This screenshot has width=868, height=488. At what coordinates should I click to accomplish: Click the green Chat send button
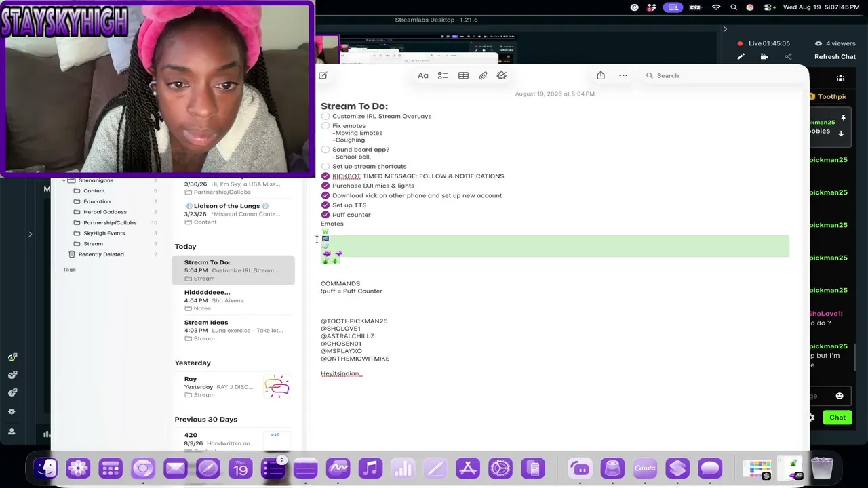click(837, 418)
